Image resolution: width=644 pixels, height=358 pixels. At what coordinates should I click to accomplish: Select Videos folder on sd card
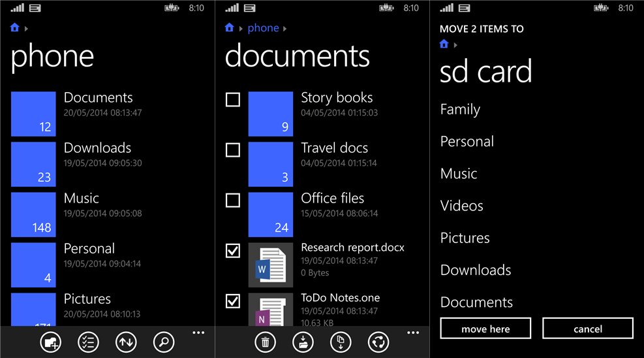pos(462,206)
